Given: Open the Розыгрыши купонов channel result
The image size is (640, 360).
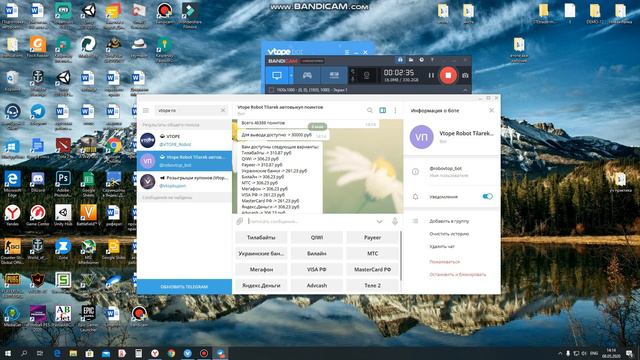Looking at the screenshot, I should pyautogui.click(x=184, y=182).
